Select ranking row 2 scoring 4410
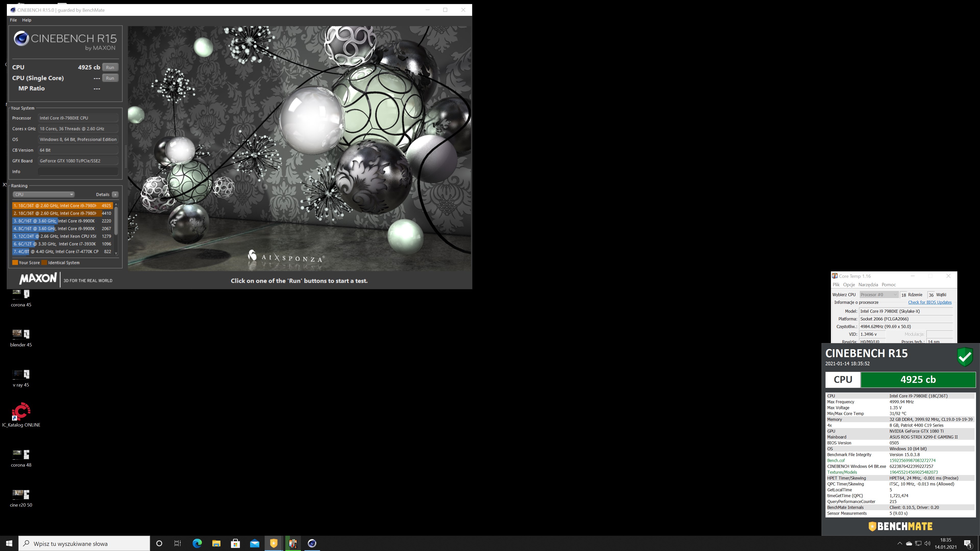The image size is (980, 551). click(62, 213)
